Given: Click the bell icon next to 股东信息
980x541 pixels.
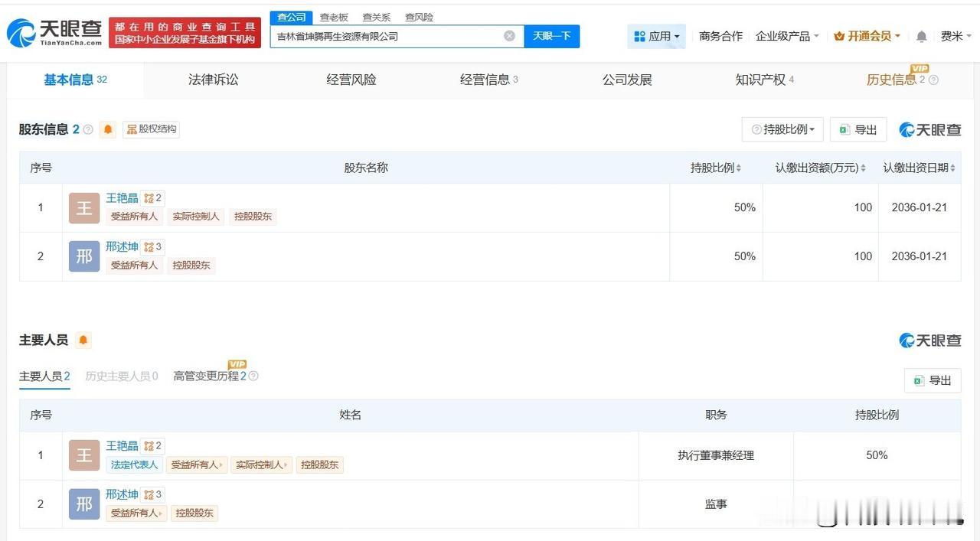Looking at the screenshot, I should click(108, 129).
